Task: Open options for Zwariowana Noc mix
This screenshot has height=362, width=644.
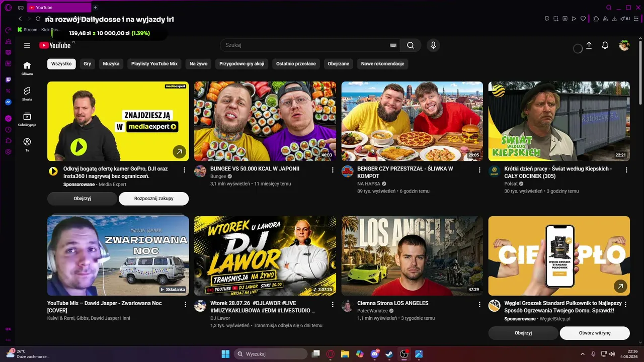Action: [185, 304]
